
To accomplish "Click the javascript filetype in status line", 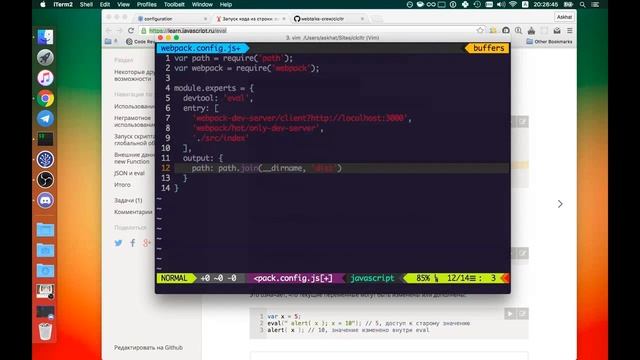I will coord(372,278).
